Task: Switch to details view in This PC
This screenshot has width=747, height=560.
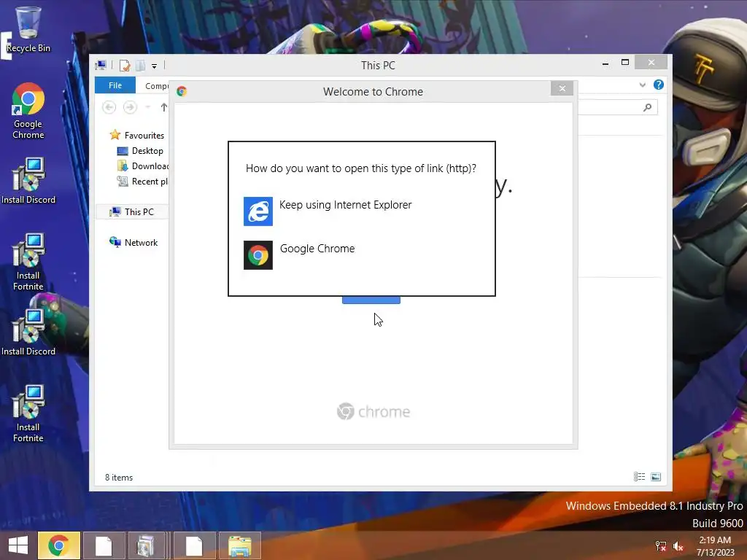Action: [x=639, y=477]
